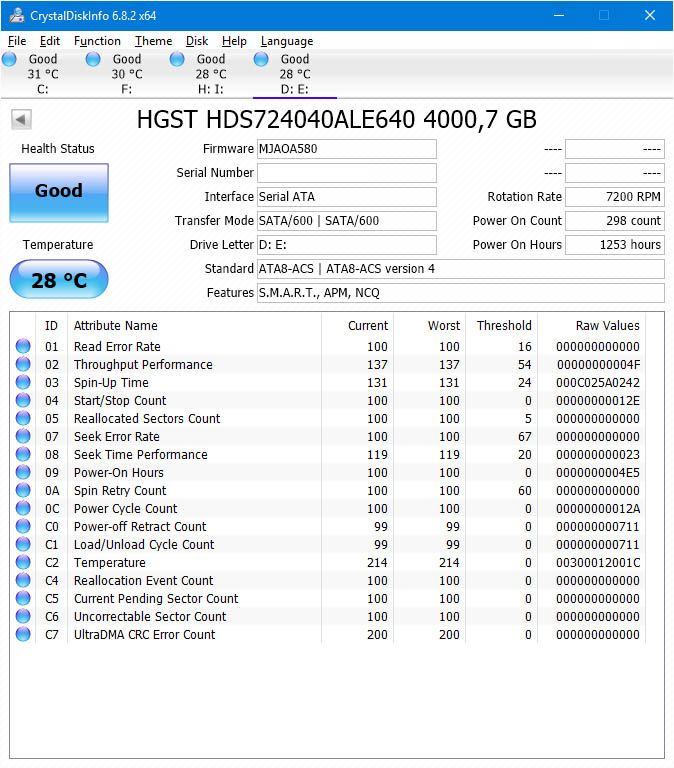
Task: Click the CrystalDiskInfo title bar app icon
Action: (x=17, y=15)
